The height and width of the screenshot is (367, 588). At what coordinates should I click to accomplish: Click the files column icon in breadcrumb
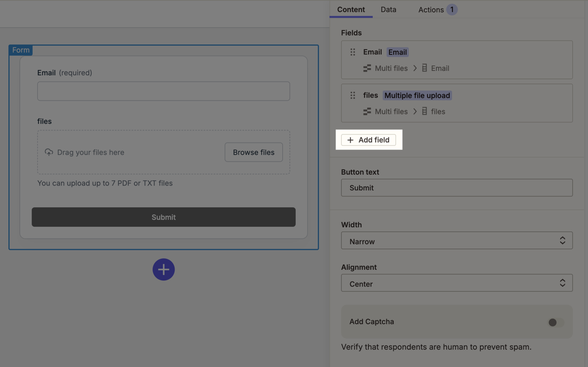tap(424, 112)
